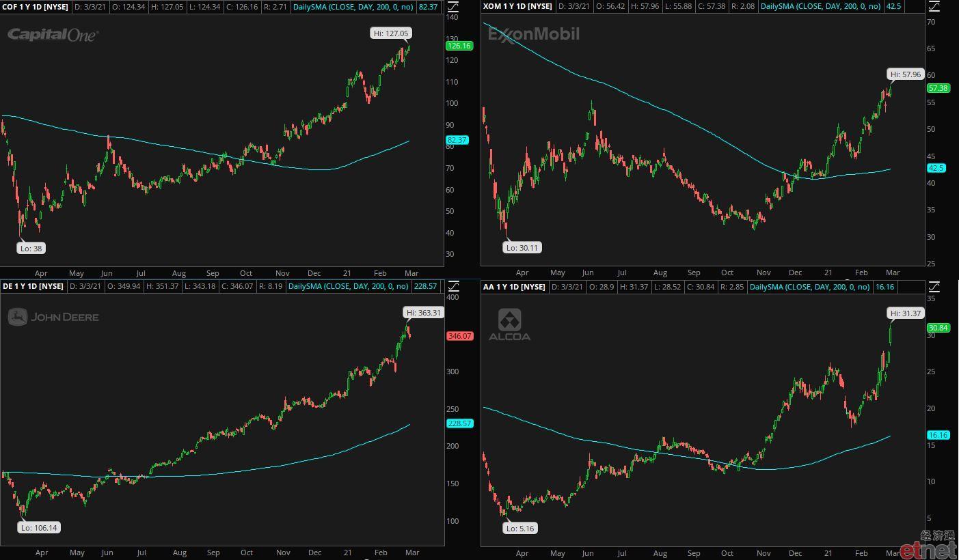Click COF SMA value 82.37 in header

pyautogui.click(x=428, y=7)
